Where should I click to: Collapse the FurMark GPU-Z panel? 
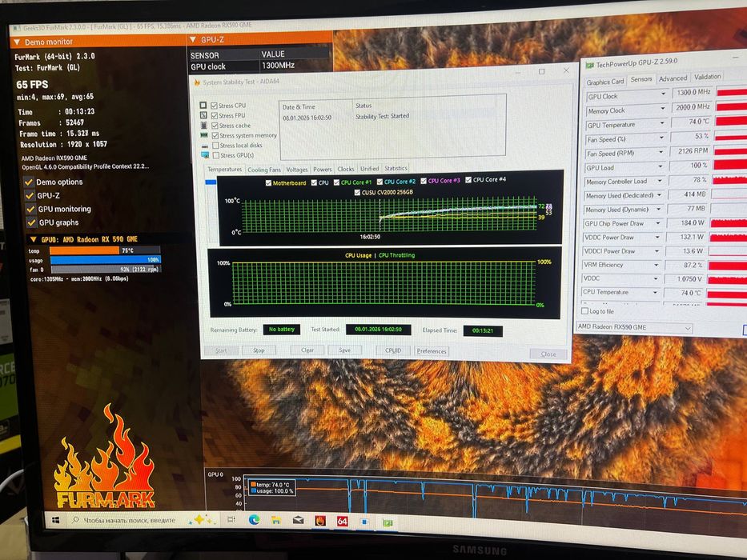(194, 40)
